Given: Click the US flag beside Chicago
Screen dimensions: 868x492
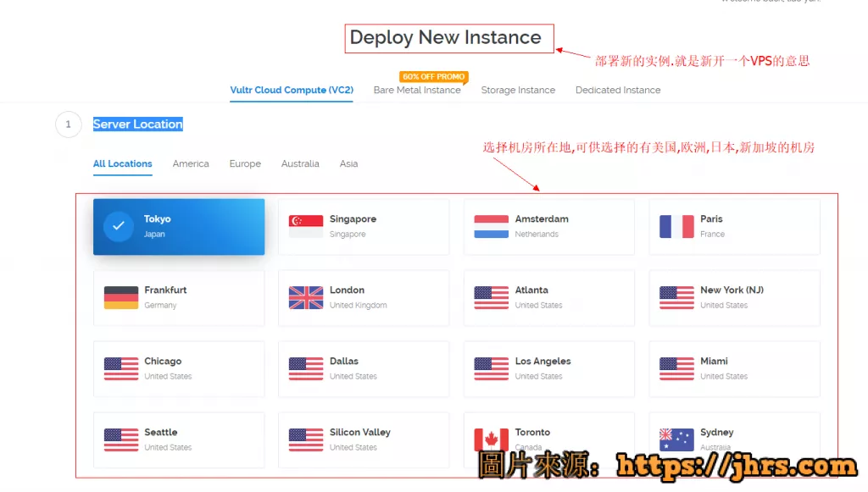Looking at the screenshot, I should click(120, 368).
